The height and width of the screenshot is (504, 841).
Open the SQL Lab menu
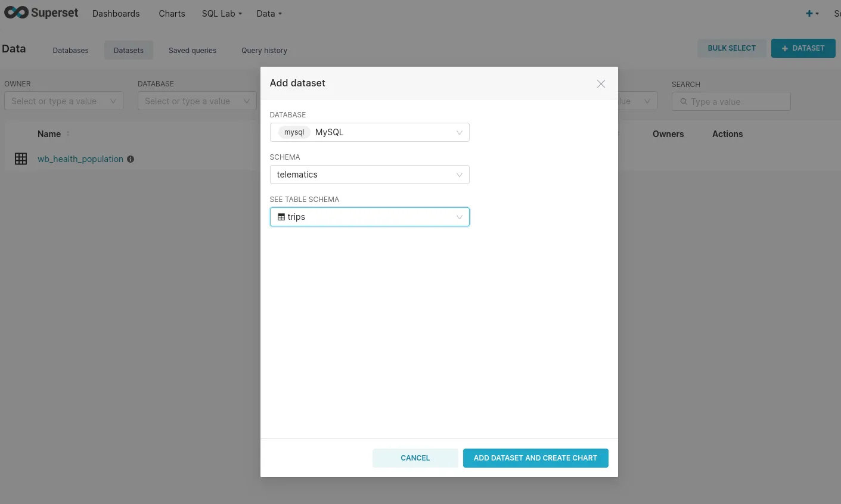coord(221,13)
